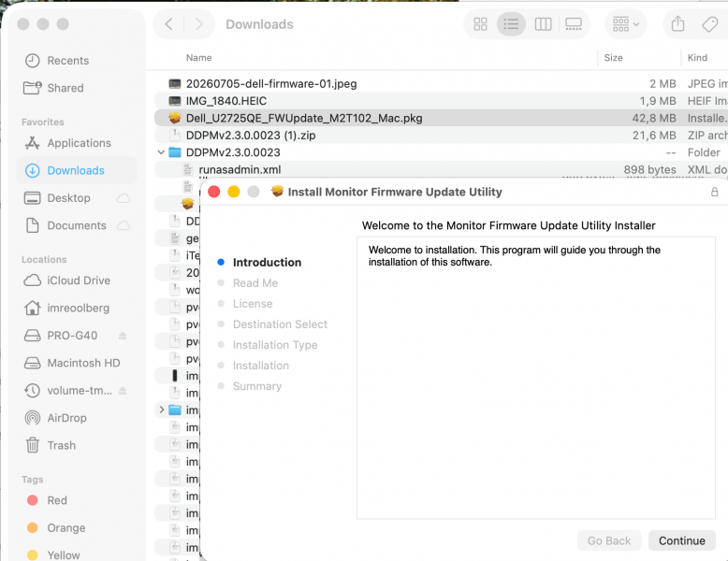
Task: Sort files by Kind column
Action: coord(697,58)
